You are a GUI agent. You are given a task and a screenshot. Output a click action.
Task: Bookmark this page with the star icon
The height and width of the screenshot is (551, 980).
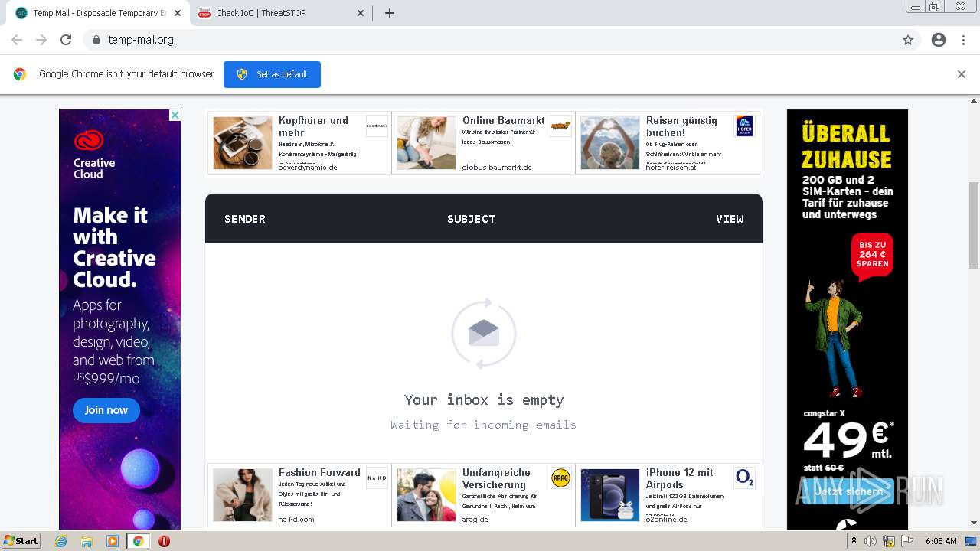908,40
